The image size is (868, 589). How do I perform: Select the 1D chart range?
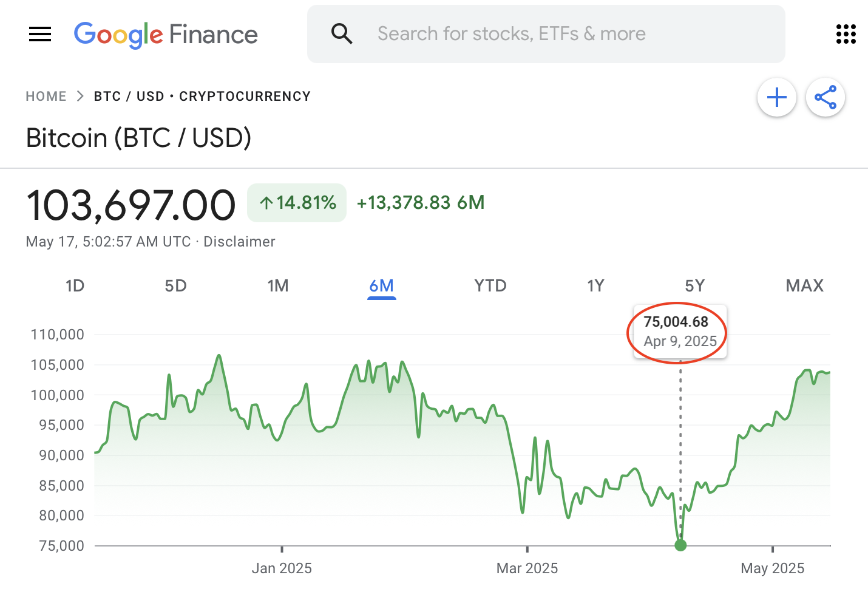(75, 286)
